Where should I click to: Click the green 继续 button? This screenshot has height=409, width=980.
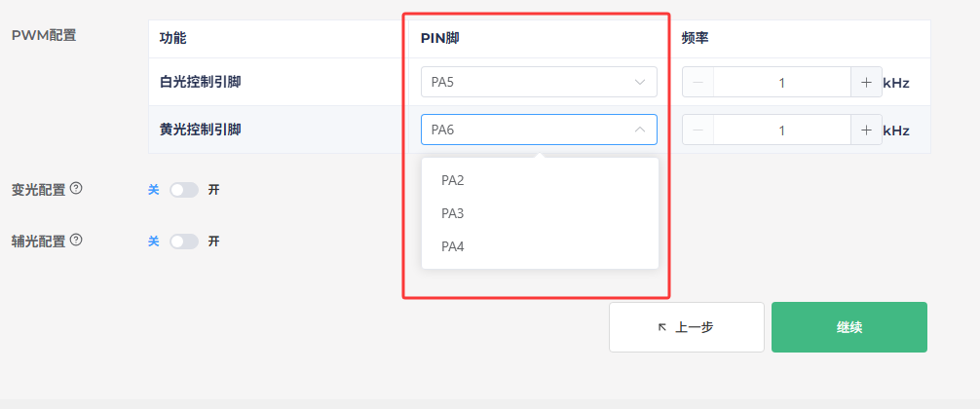coord(849,327)
